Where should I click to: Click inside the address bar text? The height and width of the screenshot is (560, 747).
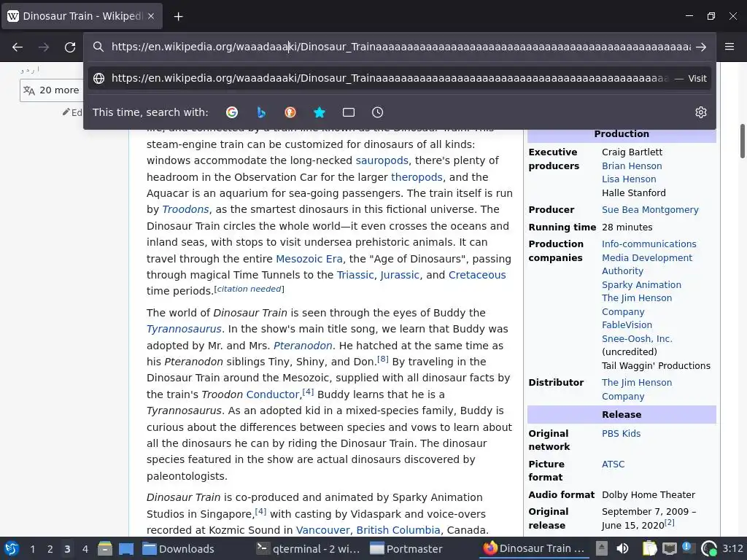point(400,47)
